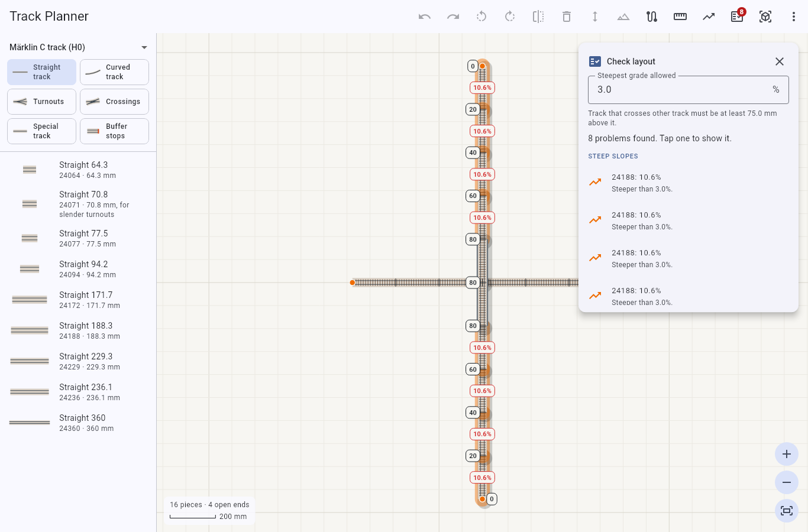Rotate selection clockwise icon

coord(510,17)
